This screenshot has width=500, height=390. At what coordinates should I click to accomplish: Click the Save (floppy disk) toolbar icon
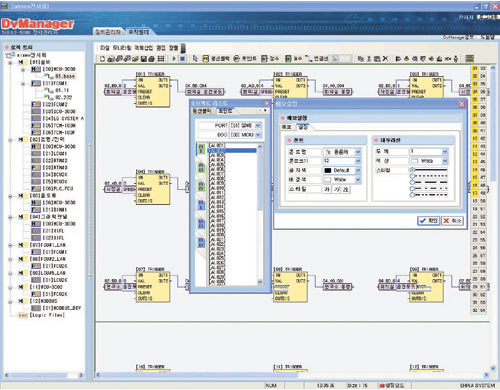[x=144, y=59]
